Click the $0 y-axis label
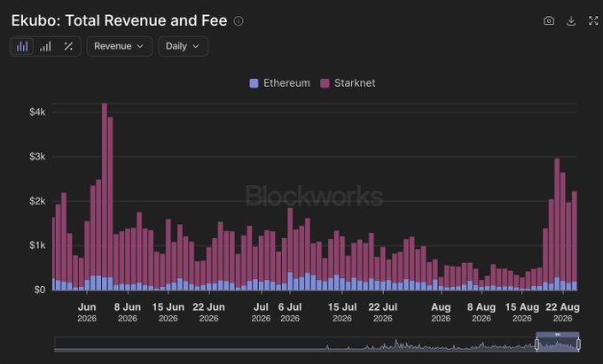The image size is (603, 364). pyautogui.click(x=40, y=290)
